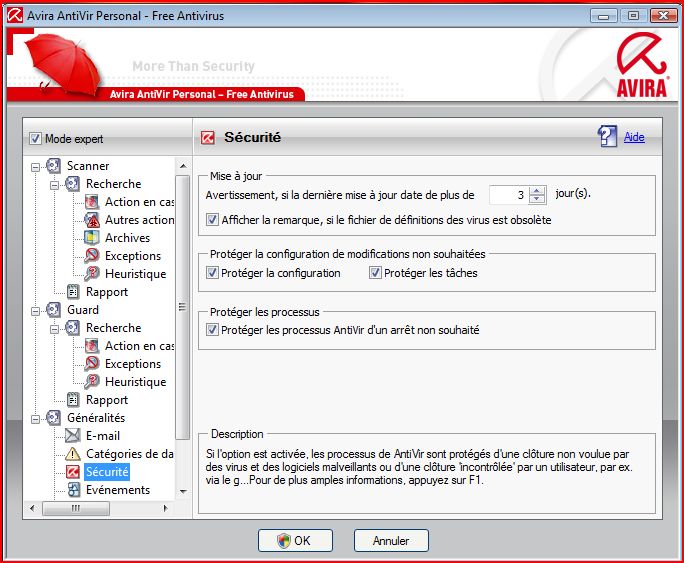Open the Aide help link

(634, 137)
